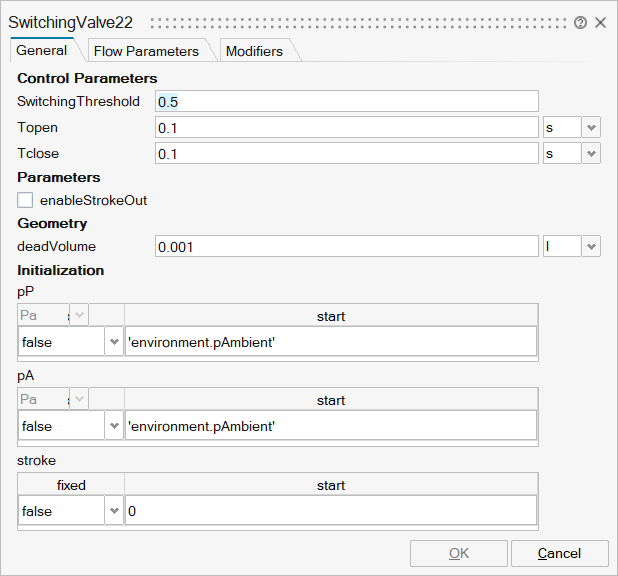Close the SwitchingValve22 dialog
618x576 pixels.
(x=600, y=22)
